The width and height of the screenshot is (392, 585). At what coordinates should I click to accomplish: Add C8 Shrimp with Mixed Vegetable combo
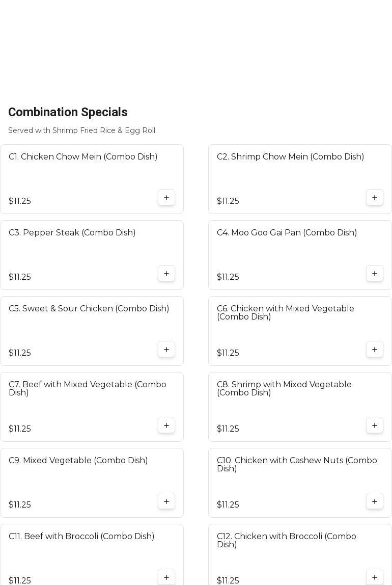point(375,426)
